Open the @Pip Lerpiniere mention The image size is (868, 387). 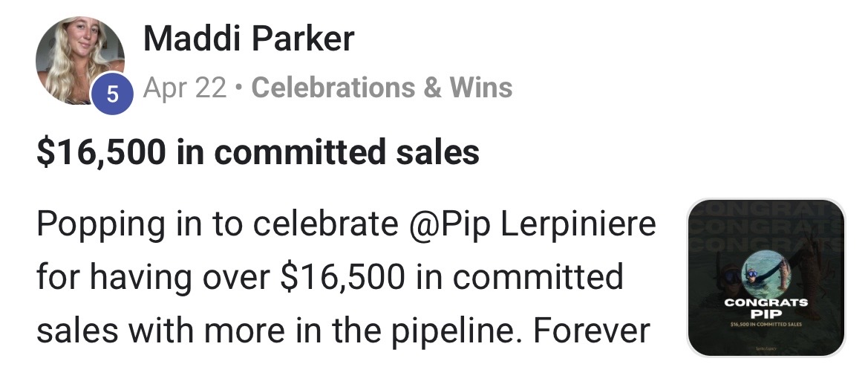532,224
